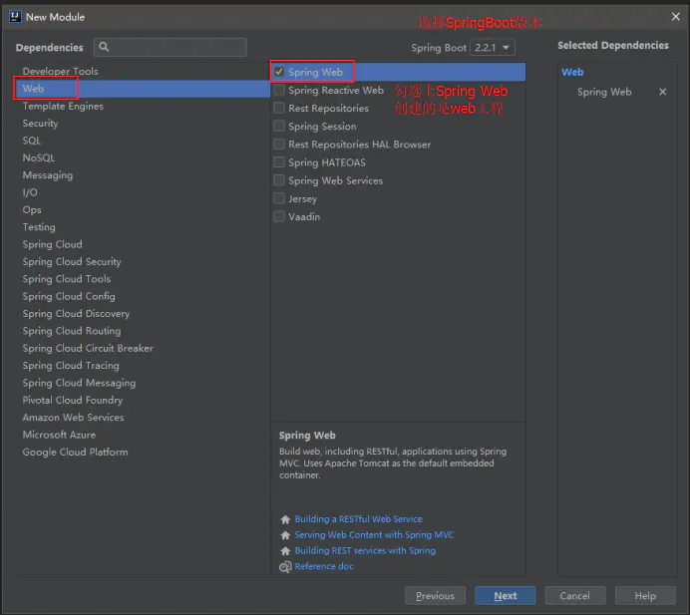The height and width of the screenshot is (616, 690).
Task: Uncheck the Spring Web checkbox
Action: [x=279, y=72]
